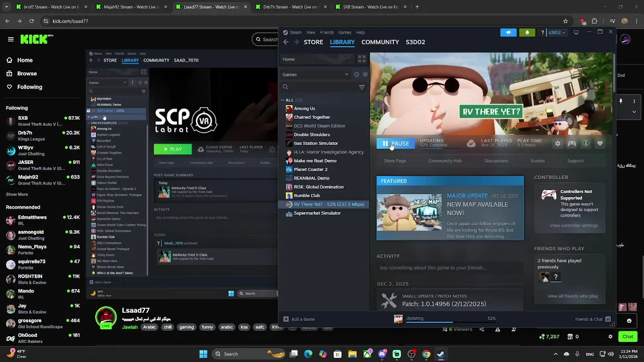Image resolution: width=644 pixels, height=362 pixels.
Task: Open Support link
Action: 576,161
